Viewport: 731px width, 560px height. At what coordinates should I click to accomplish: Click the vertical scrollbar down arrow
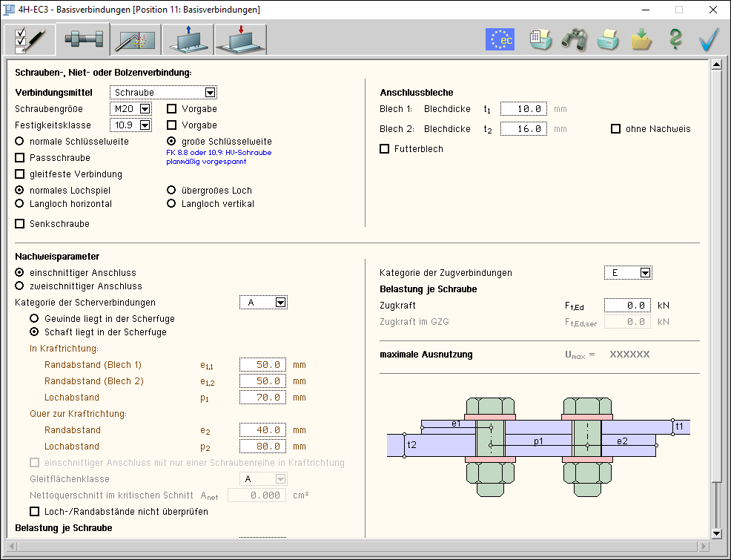click(716, 533)
